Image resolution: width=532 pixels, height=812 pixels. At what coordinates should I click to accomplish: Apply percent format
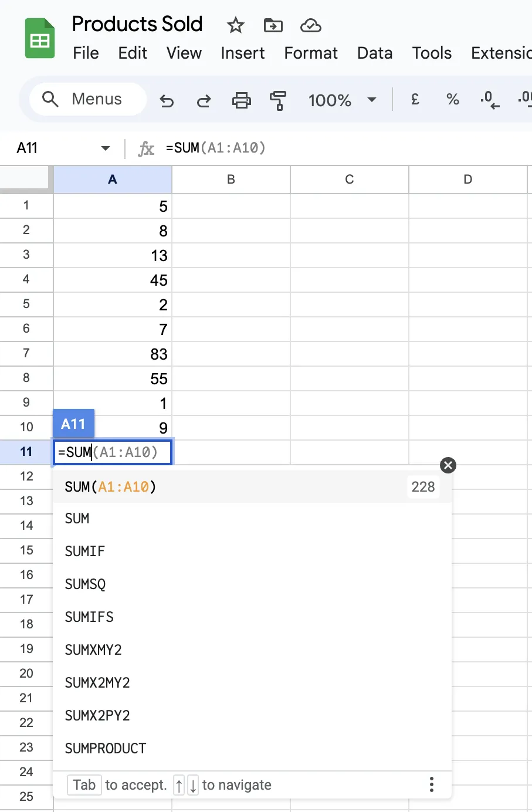(x=452, y=100)
